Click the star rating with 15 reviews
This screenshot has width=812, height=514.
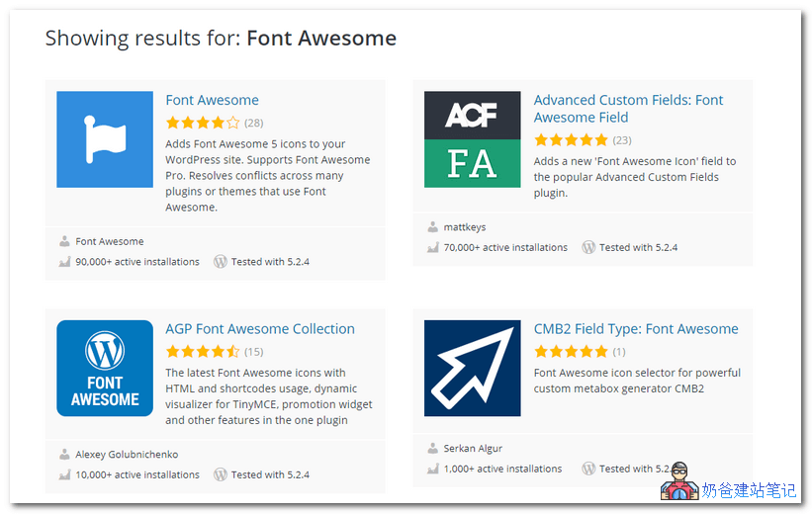click(203, 352)
